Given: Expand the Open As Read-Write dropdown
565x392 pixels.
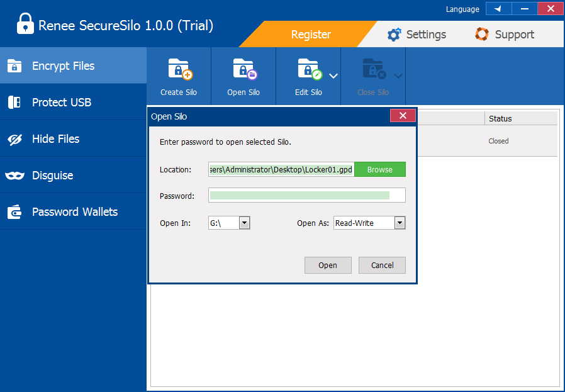Looking at the screenshot, I should coord(400,223).
